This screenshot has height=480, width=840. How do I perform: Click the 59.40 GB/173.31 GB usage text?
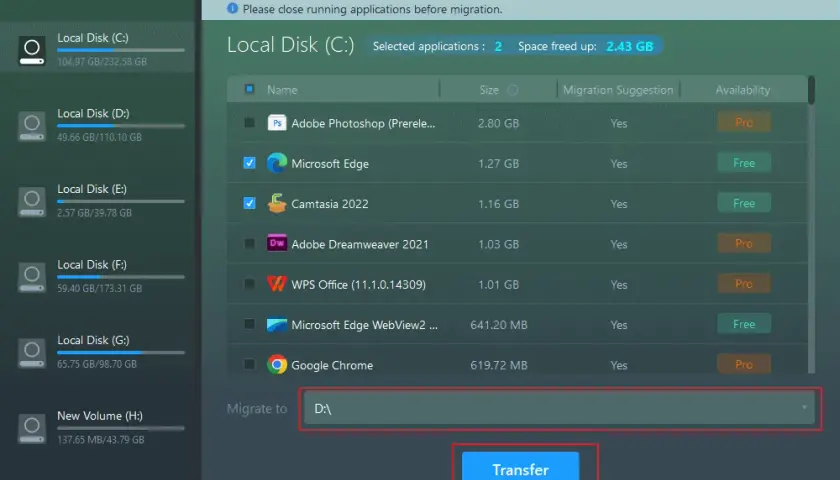(x=100, y=288)
